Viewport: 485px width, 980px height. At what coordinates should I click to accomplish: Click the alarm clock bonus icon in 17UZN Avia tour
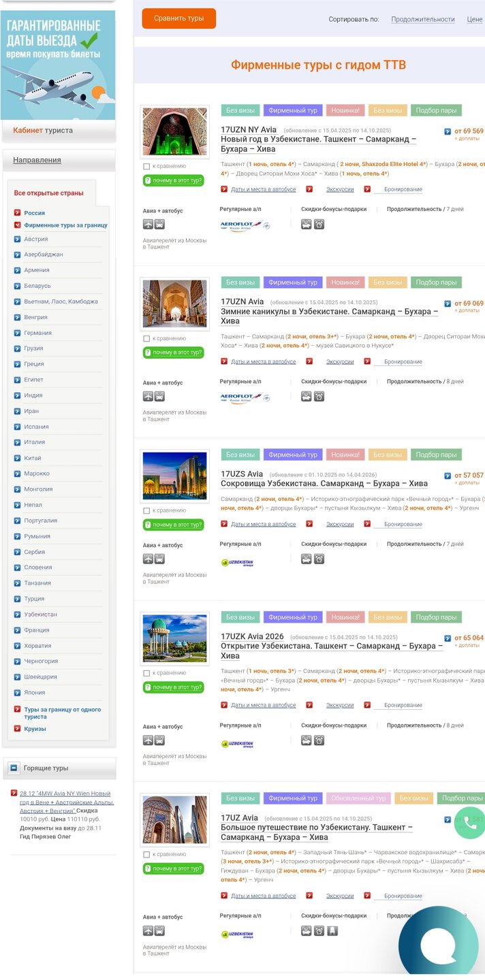click(x=319, y=397)
